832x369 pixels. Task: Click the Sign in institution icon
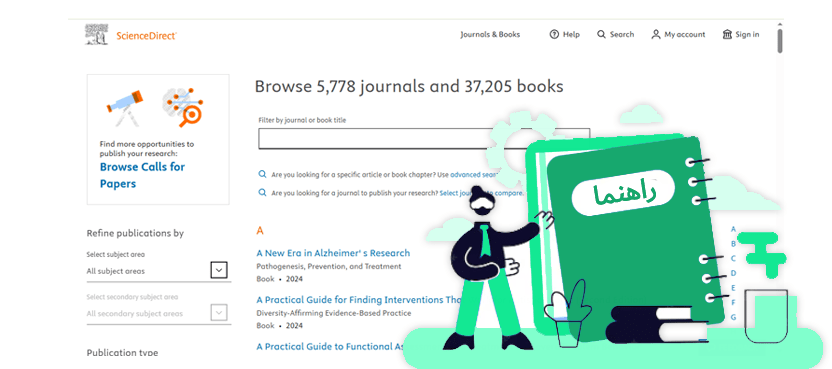coord(727,35)
